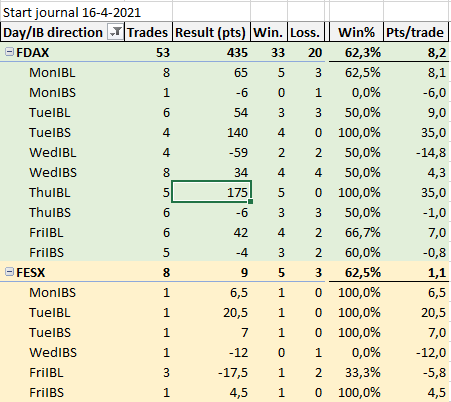451x402 pixels.
Task: Select the ThuIBS row label
Action: point(50,212)
